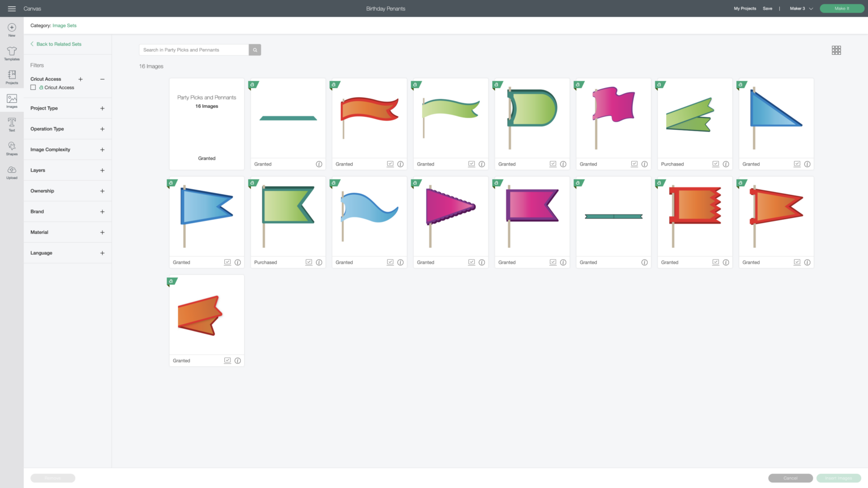Click the search magnifier button

point(255,50)
